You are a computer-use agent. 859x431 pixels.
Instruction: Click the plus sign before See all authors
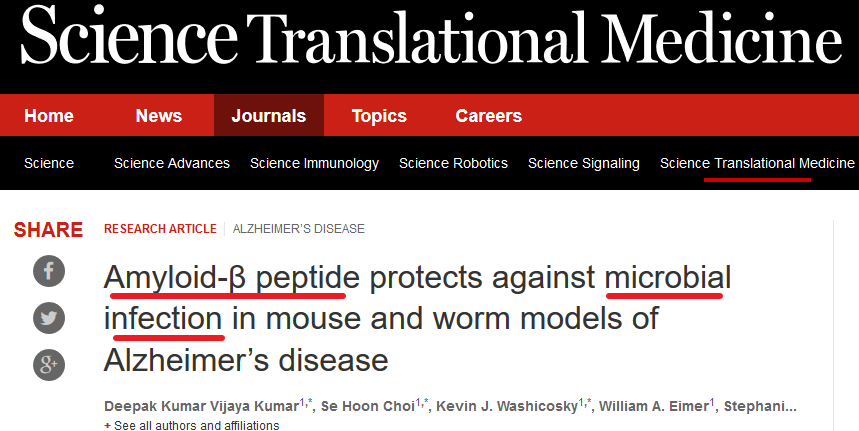(107, 426)
